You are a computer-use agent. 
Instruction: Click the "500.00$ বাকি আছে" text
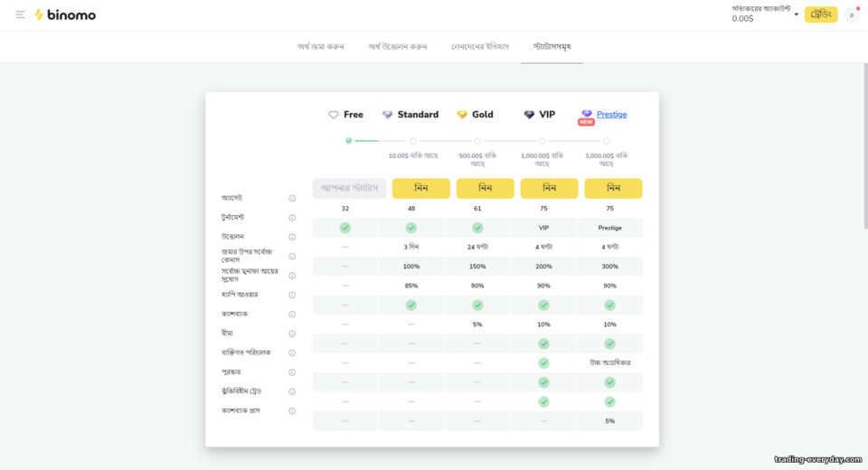tap(477, 159)
